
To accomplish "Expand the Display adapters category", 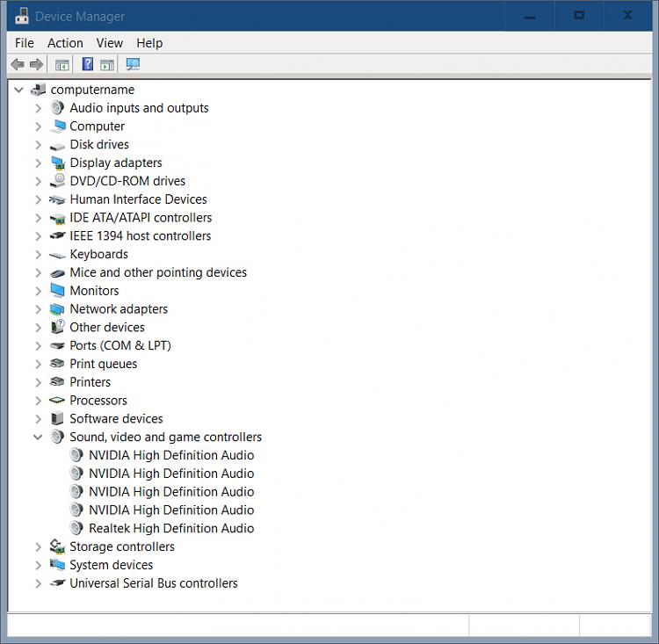I will tap(39, 163).
